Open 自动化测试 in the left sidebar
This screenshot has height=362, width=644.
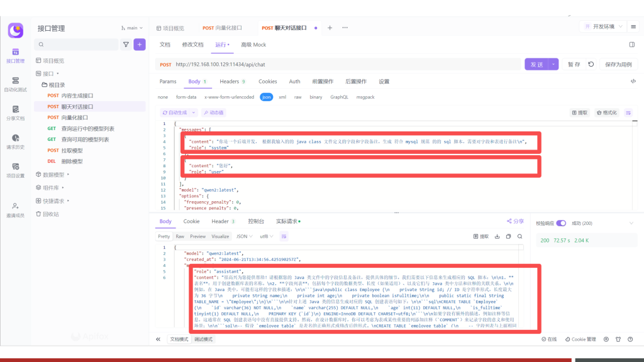(x=15, y=84)
